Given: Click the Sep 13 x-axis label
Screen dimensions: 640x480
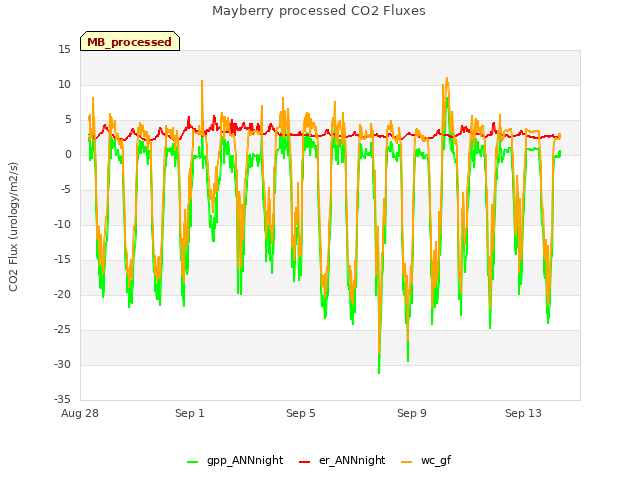Looking at the screenshot, I should pyautogui.click(x=523, y=413).
